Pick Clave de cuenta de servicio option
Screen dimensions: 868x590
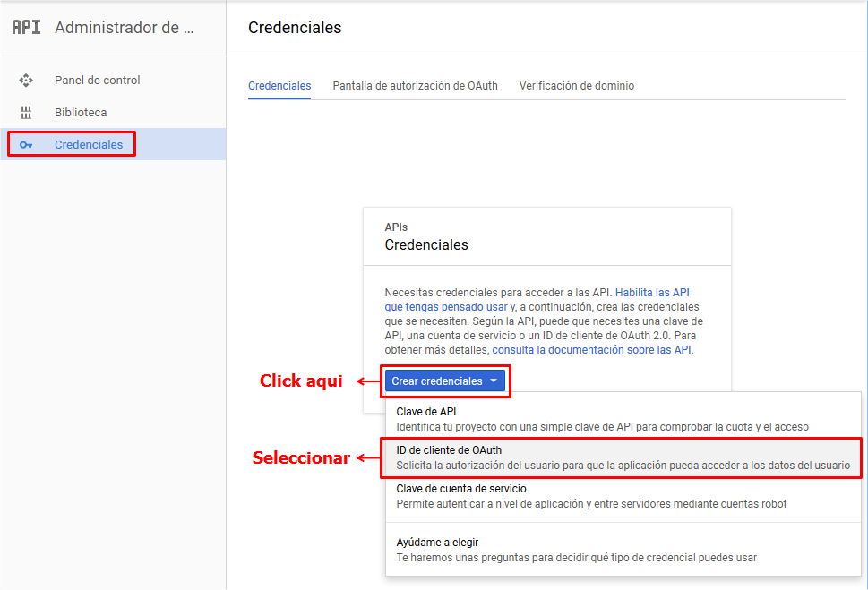click(461, 489)
